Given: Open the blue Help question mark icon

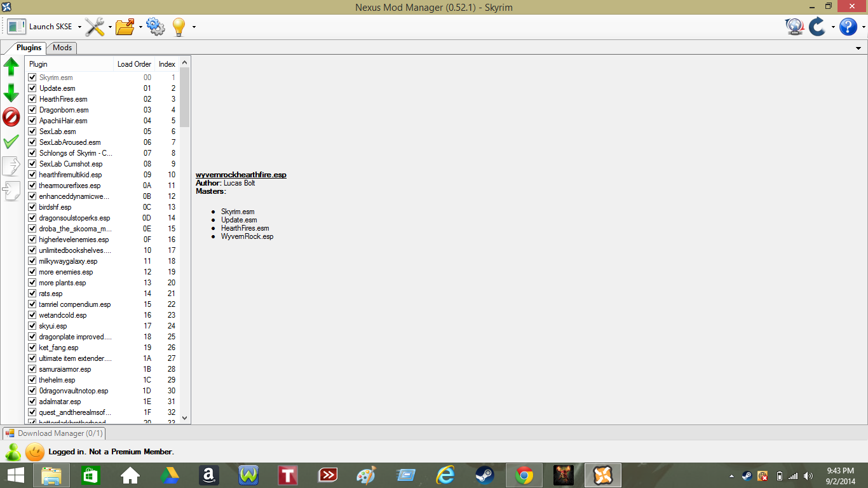Looking at the screenshot, I should [848, 27].
